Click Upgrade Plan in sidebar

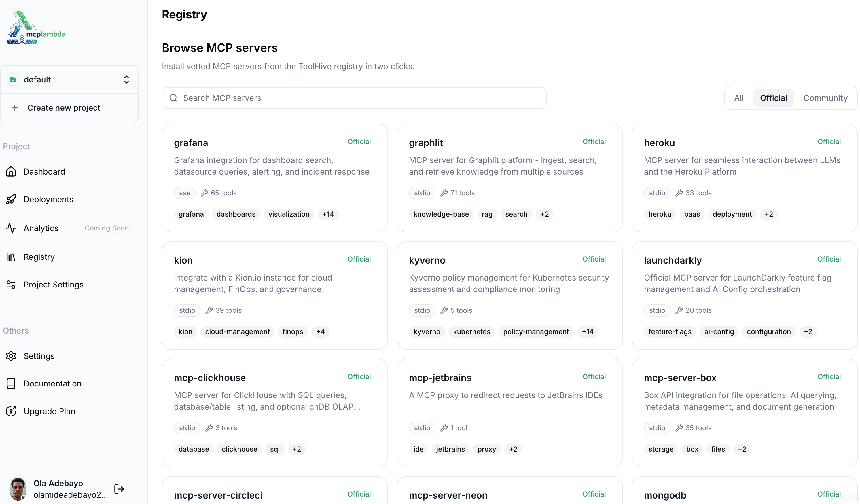50,411
